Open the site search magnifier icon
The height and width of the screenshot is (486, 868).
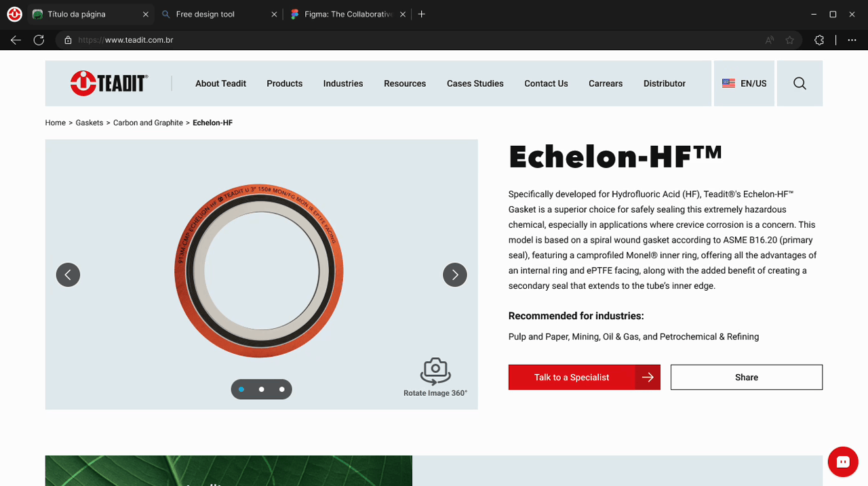(x=800, y=83)
